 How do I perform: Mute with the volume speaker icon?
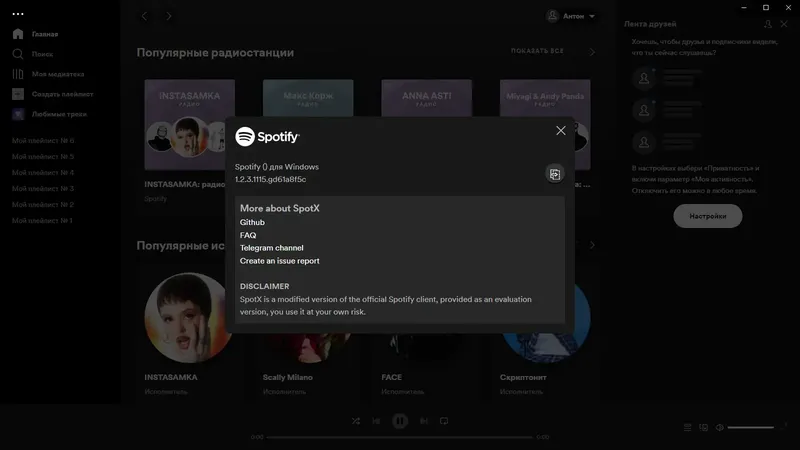click(719, 428)
